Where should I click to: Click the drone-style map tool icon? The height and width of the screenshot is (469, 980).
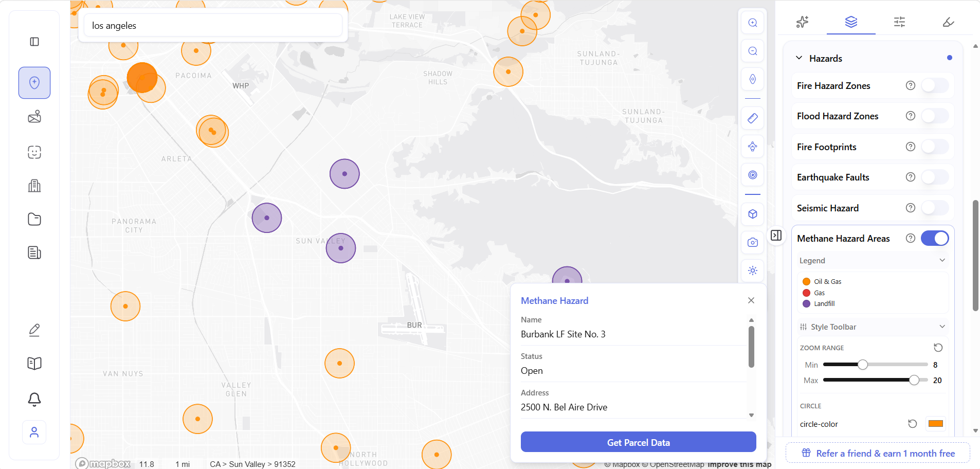point(753,147)
